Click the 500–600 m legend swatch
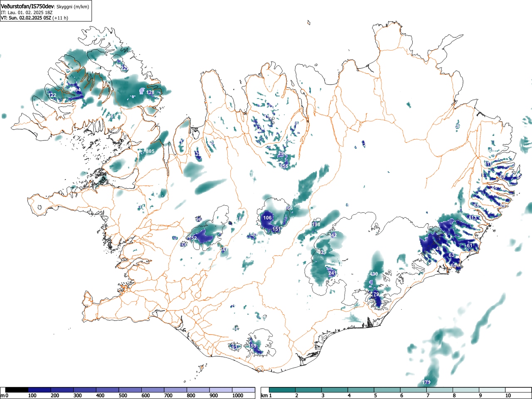This screenshot has width=532, height=399. [130, 390]
